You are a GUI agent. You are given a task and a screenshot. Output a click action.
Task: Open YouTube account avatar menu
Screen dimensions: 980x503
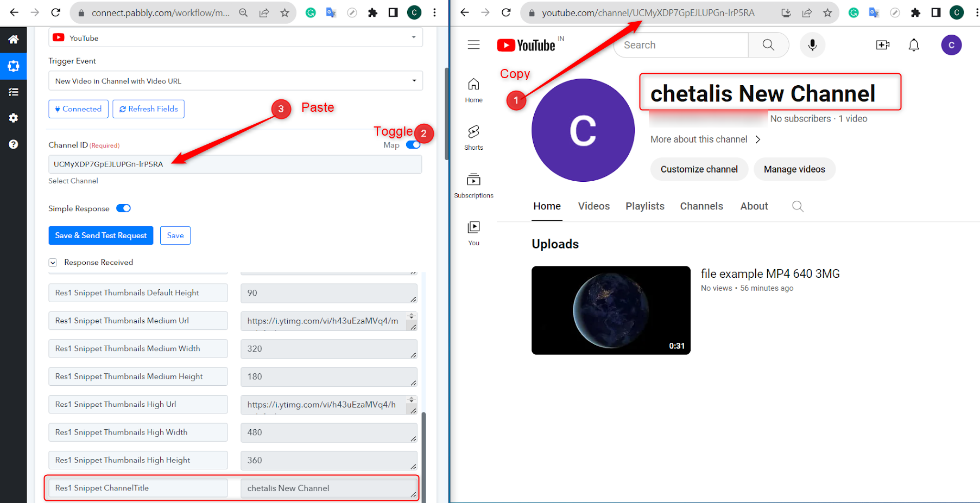click(x=951, y=45)
